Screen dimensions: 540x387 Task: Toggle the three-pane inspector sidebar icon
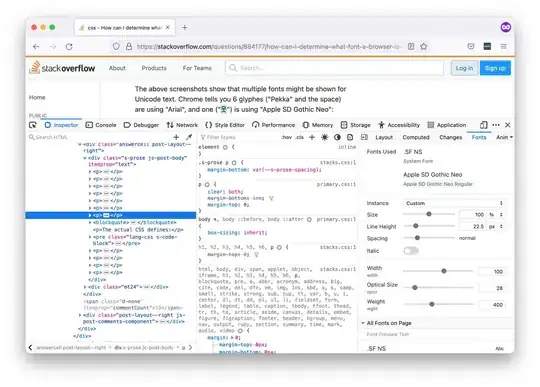pyautogui.click(x=364, y=137)
